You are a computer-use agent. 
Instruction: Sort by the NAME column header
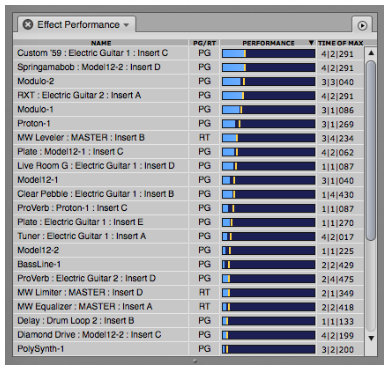tap(101, 43)
